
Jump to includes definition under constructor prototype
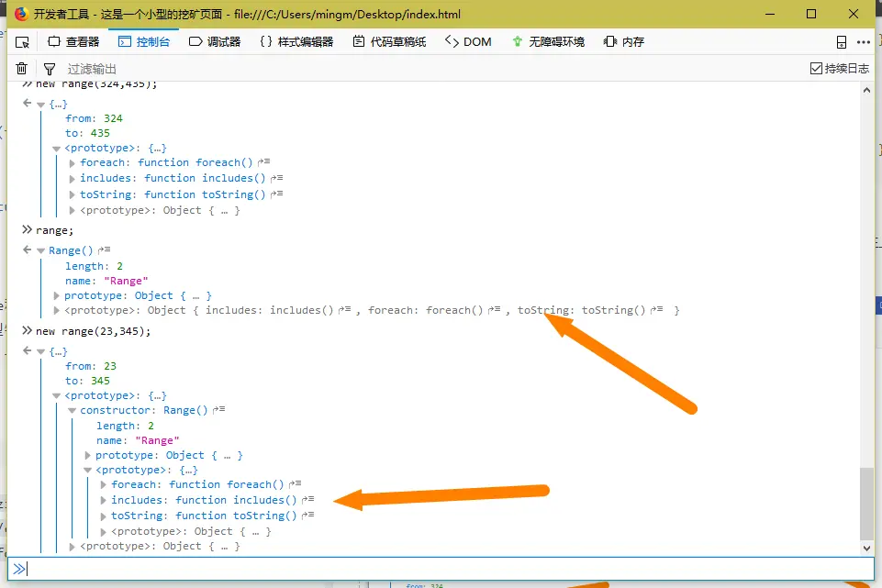[x=307, y=500]
